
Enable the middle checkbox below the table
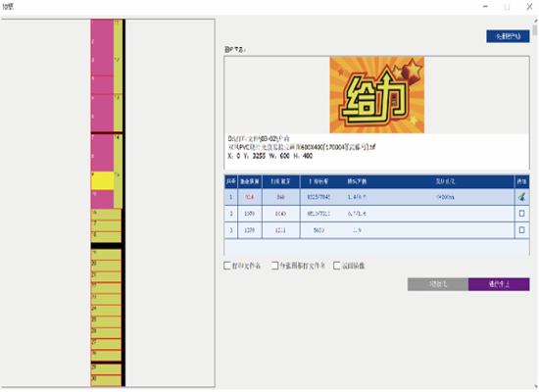pos(274,266)
